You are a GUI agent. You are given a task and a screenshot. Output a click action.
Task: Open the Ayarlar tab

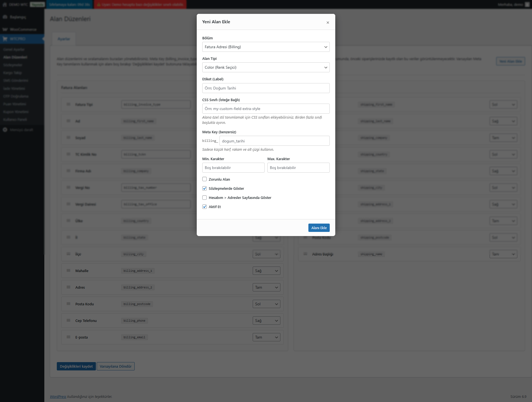[x=64, y=39]
